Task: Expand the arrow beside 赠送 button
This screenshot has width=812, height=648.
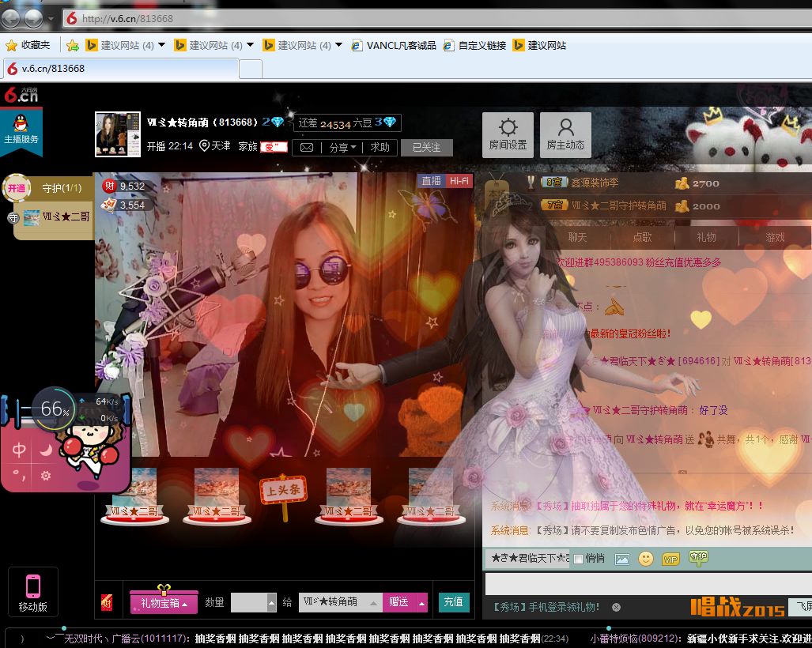Action: pyautogui.click(x=422, y=602)
